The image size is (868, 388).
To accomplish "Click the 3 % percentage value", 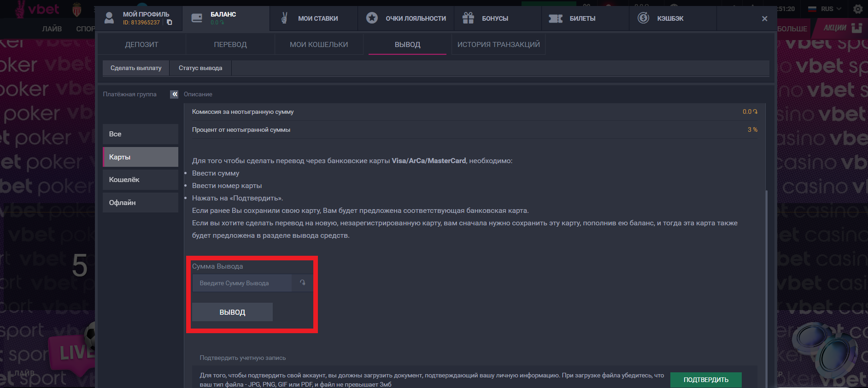I will click(x=752, y=129).
